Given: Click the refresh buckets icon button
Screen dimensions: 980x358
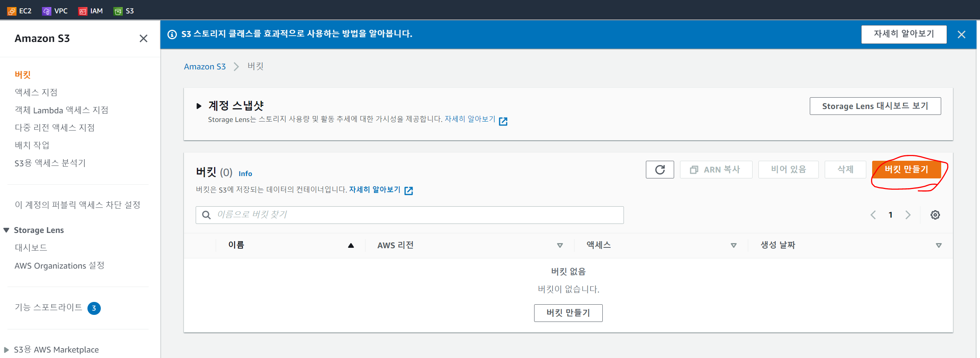Looking at the screenshot, I should pos(660,169).
